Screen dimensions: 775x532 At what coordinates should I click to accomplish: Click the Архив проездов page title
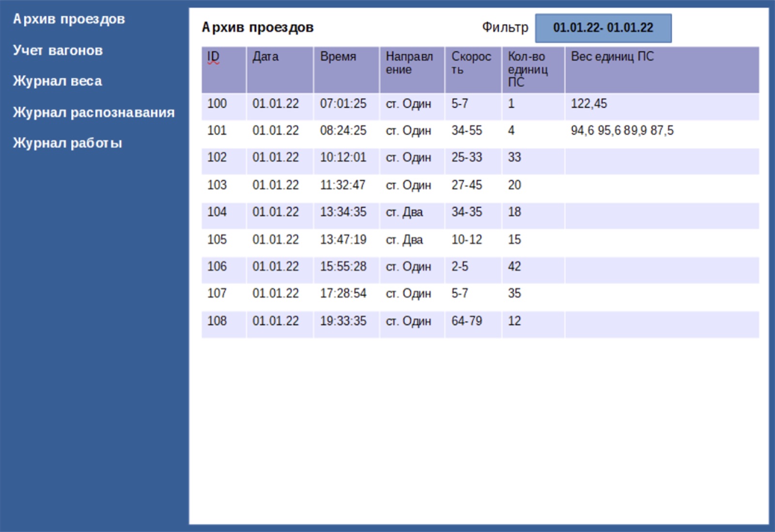(x=258, y=28)
